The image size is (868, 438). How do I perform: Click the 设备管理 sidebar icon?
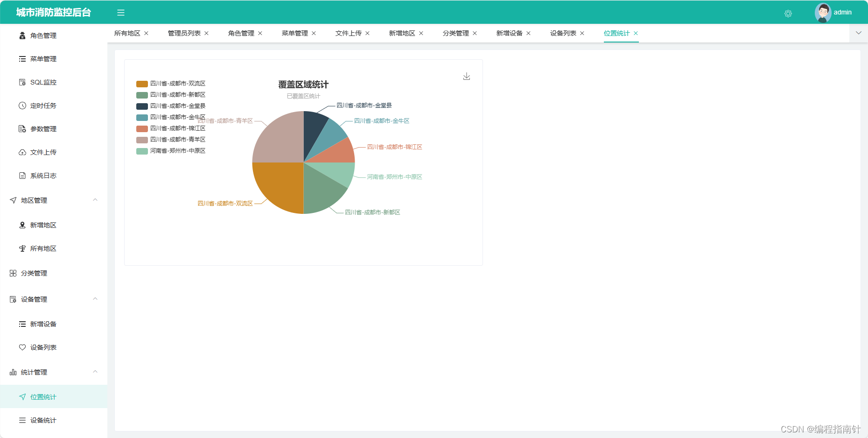pyautogui.click(x=13, y=299)
